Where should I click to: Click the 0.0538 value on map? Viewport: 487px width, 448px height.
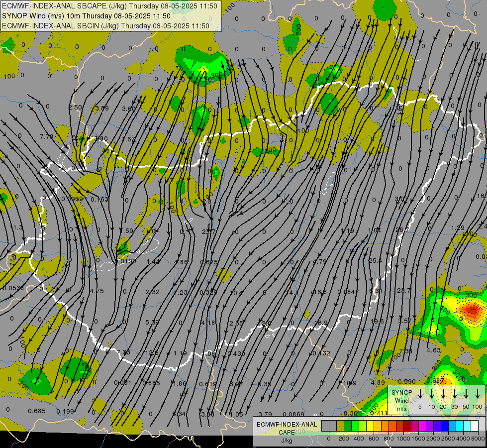[x=13, y=288]
